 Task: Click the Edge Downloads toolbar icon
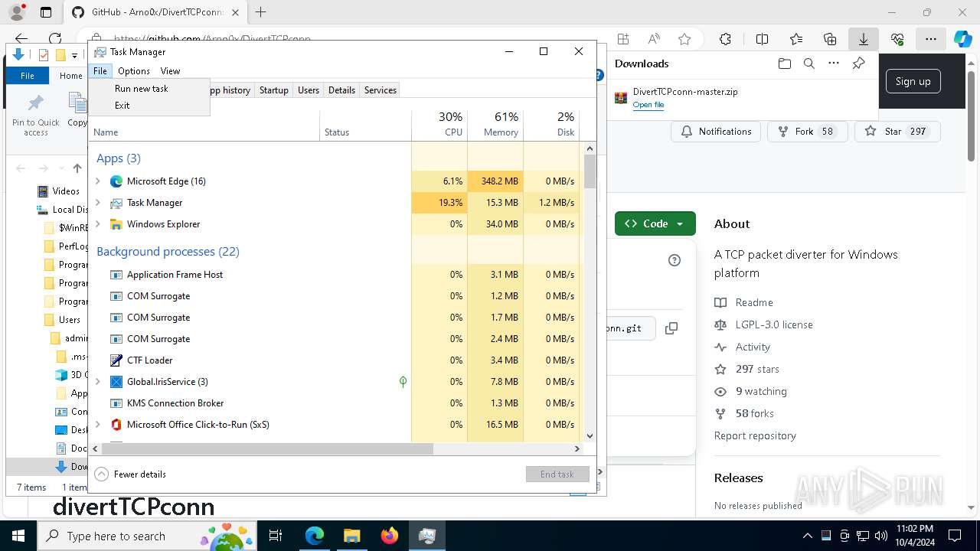(863, 39)
